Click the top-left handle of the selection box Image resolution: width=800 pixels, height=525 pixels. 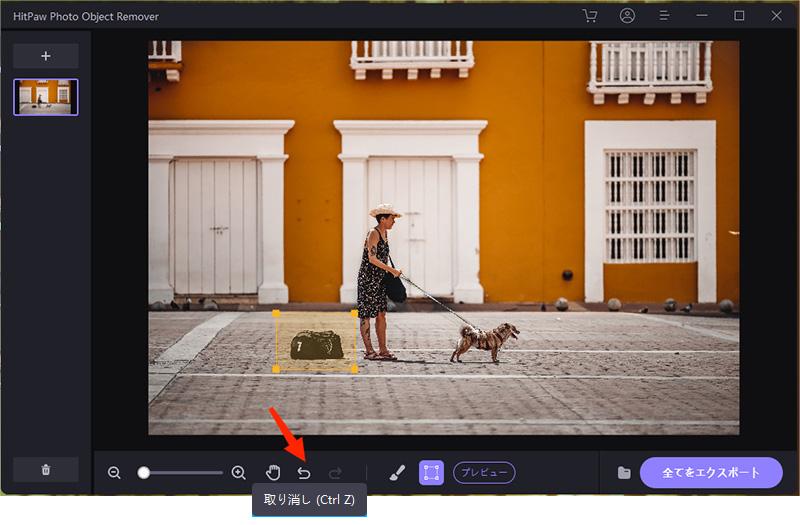(276, 314)
